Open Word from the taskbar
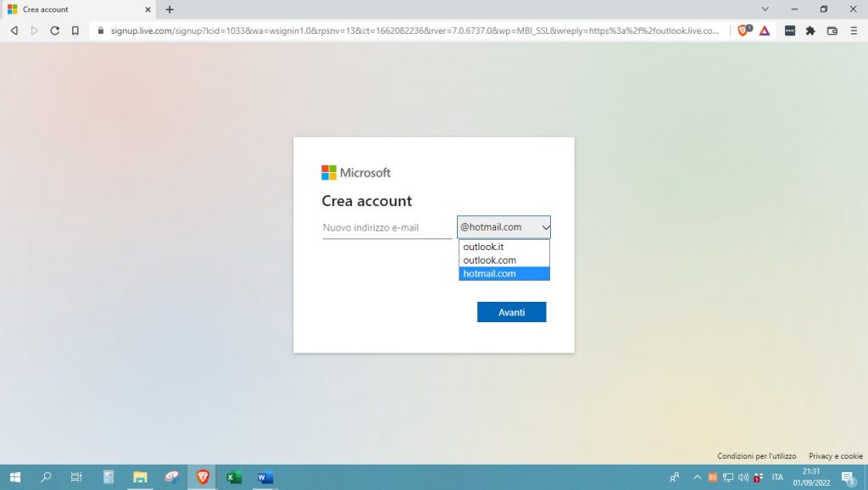The height and width of the screenshot is (490, 868). 264,477
